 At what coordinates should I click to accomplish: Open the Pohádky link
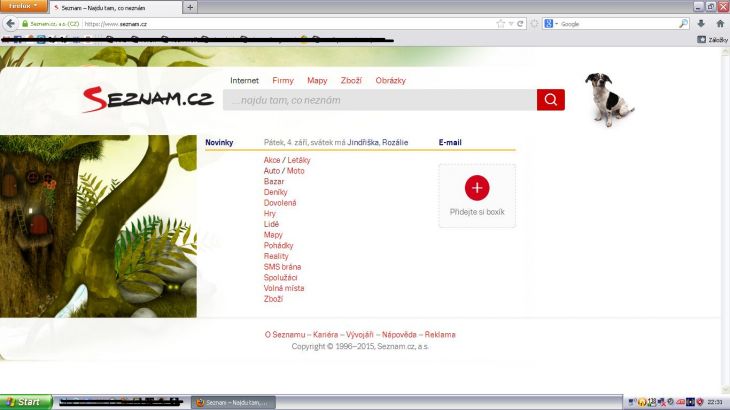tap(278, 246)
